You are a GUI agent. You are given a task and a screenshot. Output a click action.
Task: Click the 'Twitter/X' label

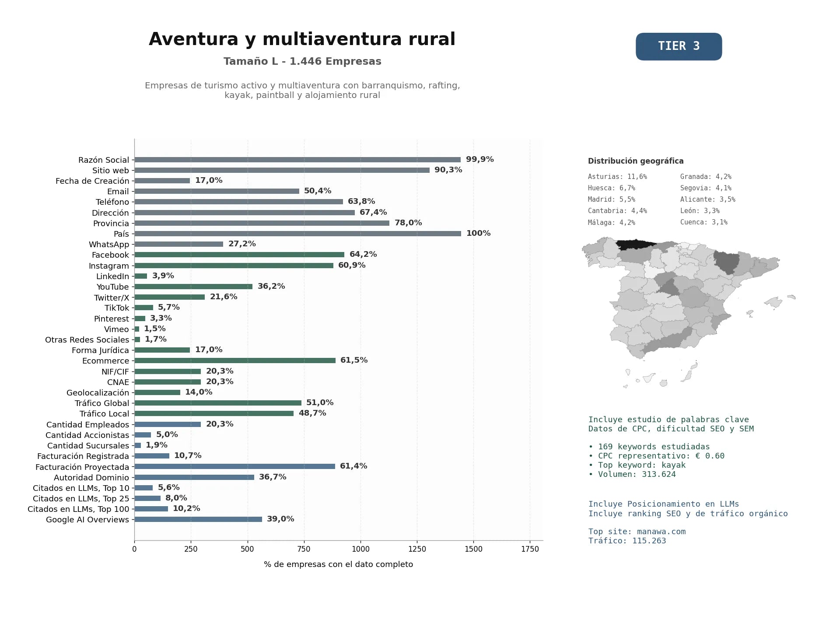112,298
